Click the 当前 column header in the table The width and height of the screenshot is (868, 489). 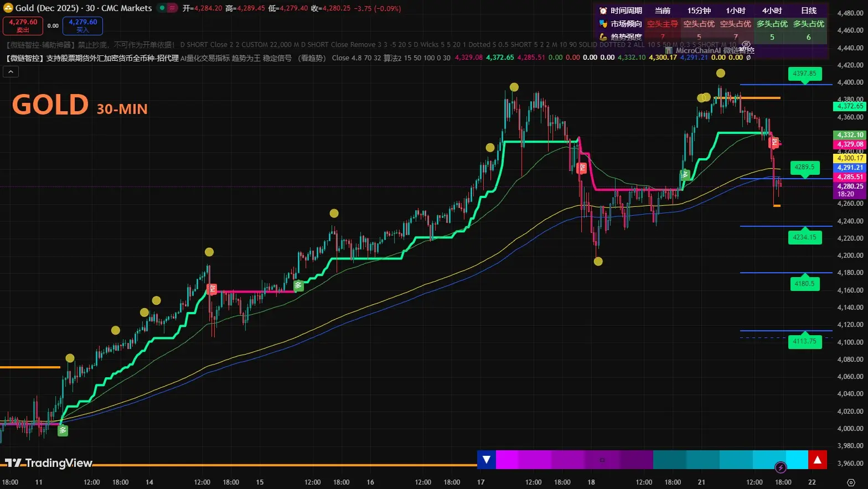tap(663, 11)
